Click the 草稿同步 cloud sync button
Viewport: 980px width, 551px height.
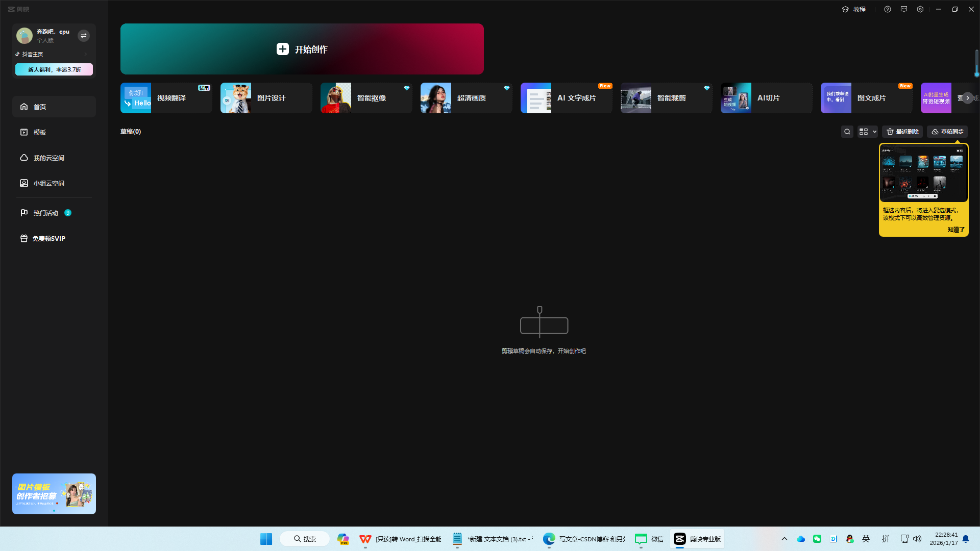click(947, 132)
